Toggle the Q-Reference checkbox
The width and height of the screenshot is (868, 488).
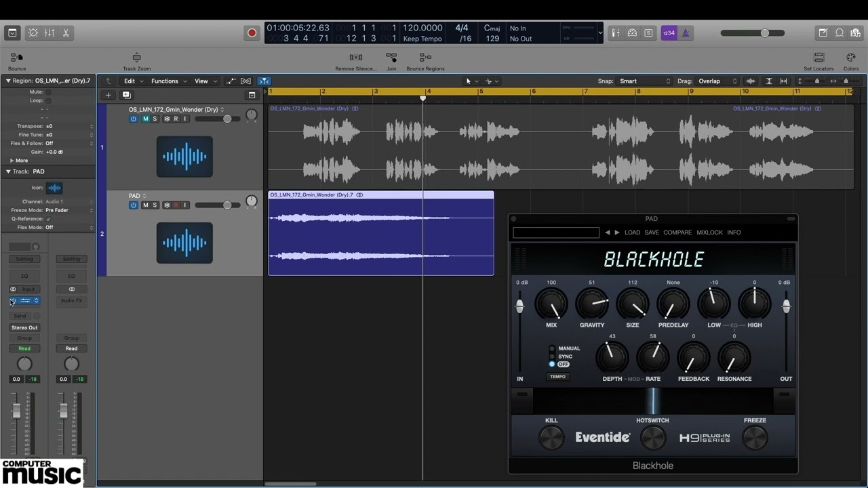(48, 219)
